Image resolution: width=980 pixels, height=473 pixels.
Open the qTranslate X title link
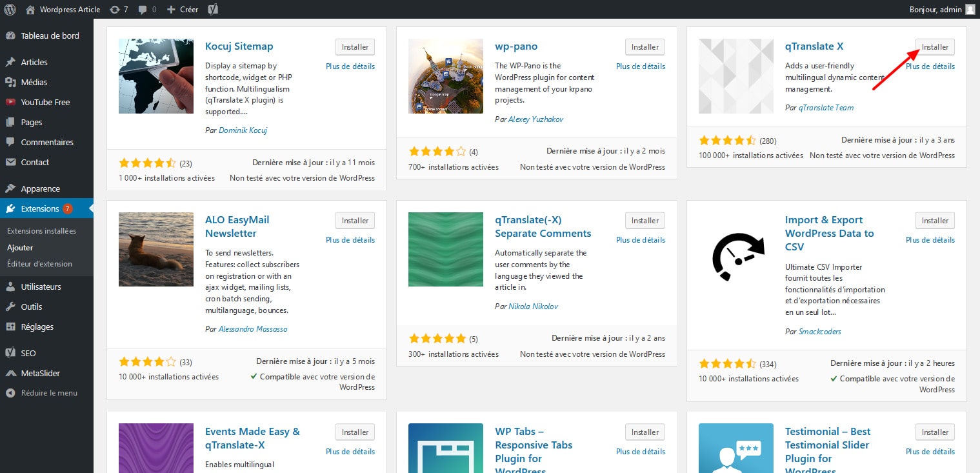[814, 46]
